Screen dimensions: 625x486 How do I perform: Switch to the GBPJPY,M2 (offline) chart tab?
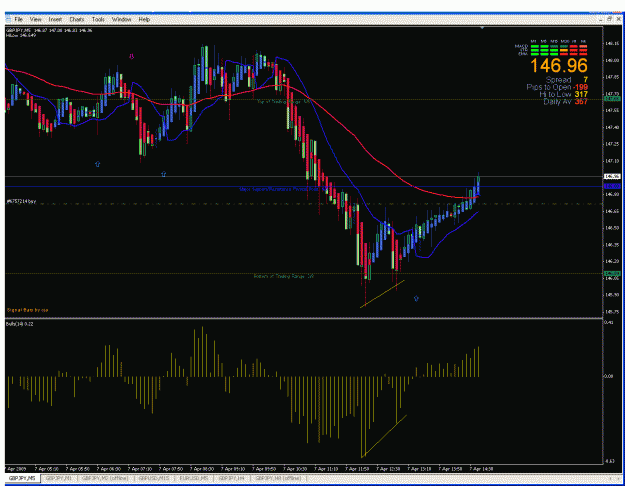coord(105,478)
